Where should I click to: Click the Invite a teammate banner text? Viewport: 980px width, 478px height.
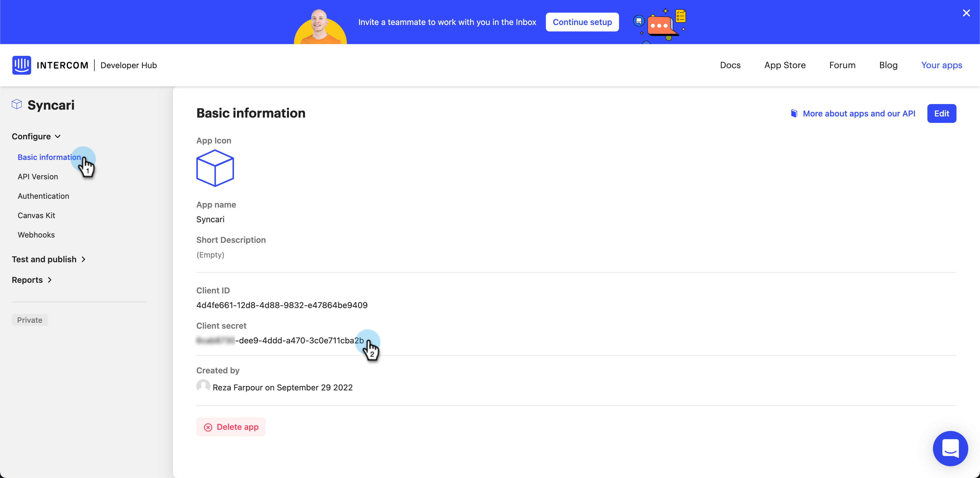click(447, 22)
